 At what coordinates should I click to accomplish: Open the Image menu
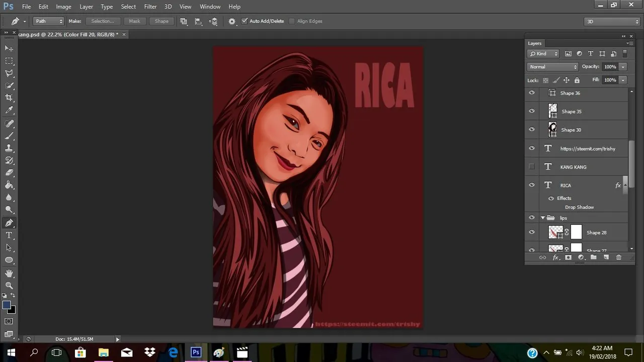tap(63, 7)
